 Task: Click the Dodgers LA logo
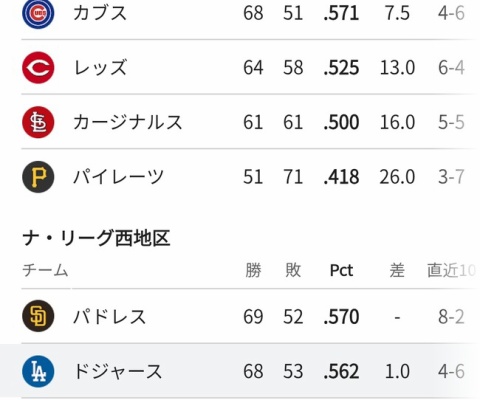38,371
